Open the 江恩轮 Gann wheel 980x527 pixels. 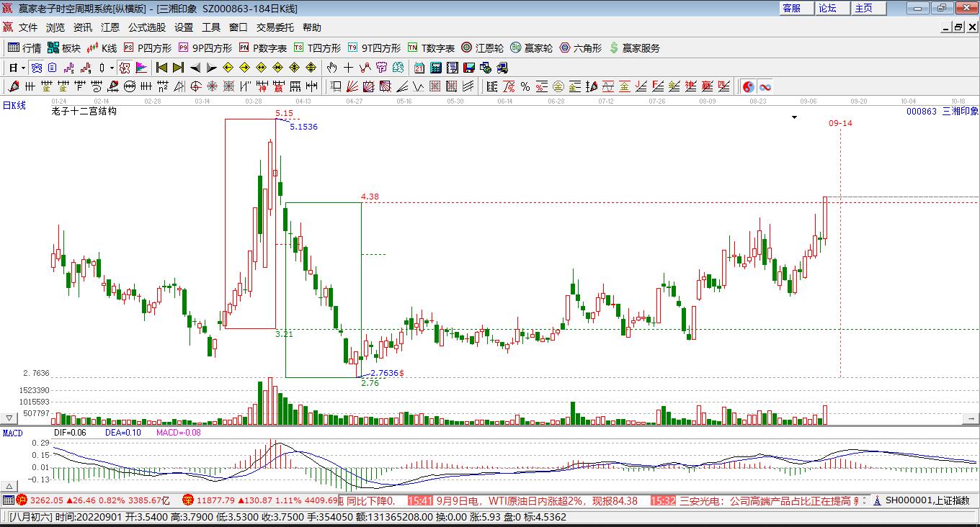483,48
